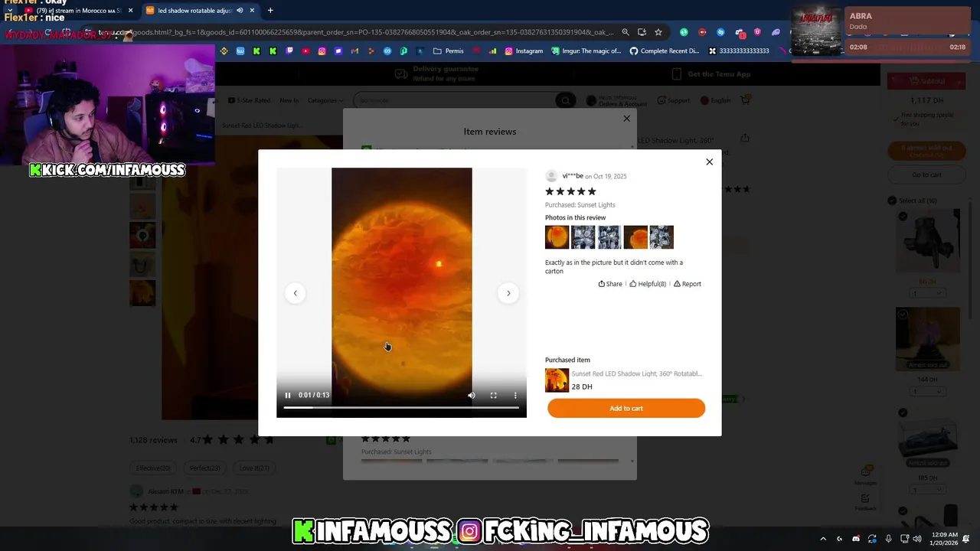Screen dimensions: 980x551
Task: Toggle Select all items checkbox in cart
Action: (x=892, y=201)
